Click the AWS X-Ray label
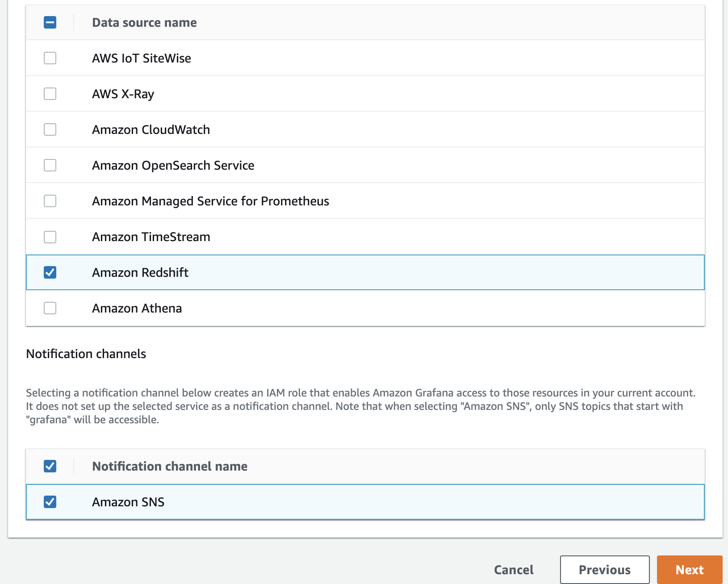Image resolution: width=728 pixels, height=584 pixels. [x=123, y=94]
